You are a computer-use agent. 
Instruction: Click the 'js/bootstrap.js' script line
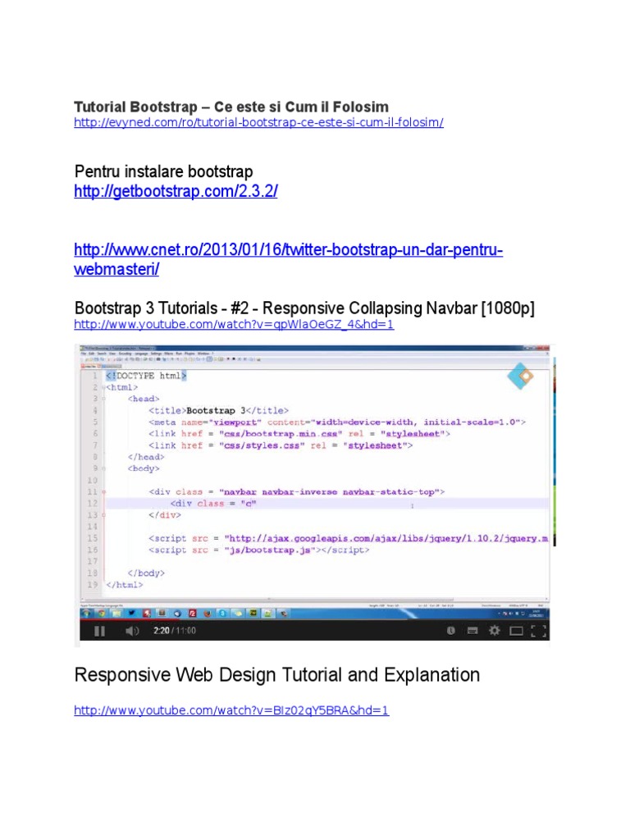pyautogui.click(x=258, y=550)
